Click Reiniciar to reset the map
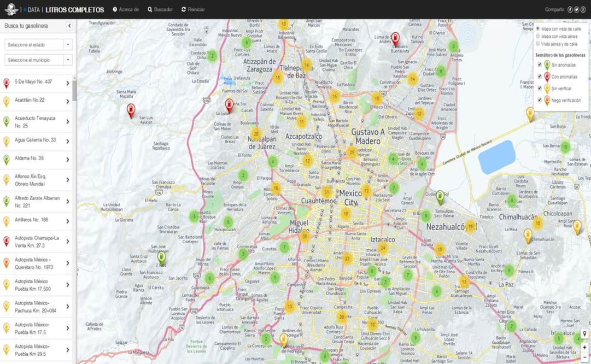The height and width of the screenshot is (364, 591). point(192,10)
